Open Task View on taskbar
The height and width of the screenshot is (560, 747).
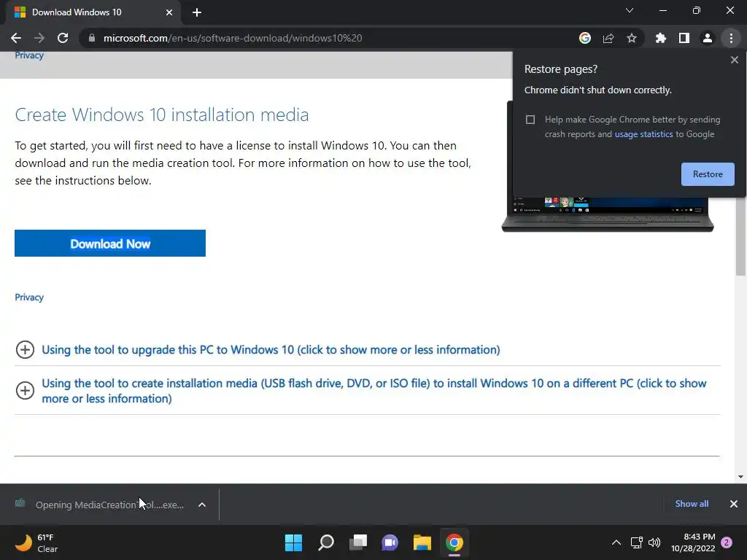click(x=357, y=542)
